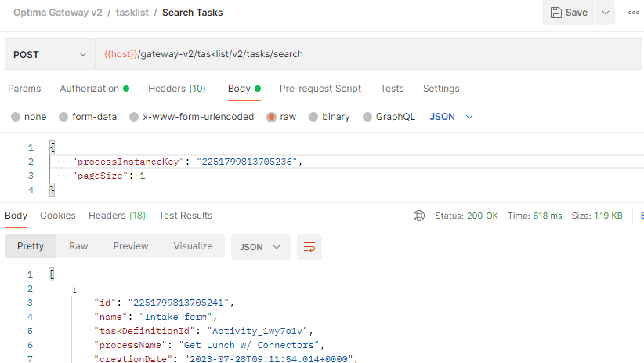
Task: Click the processName response line
Action: [209, 345]
